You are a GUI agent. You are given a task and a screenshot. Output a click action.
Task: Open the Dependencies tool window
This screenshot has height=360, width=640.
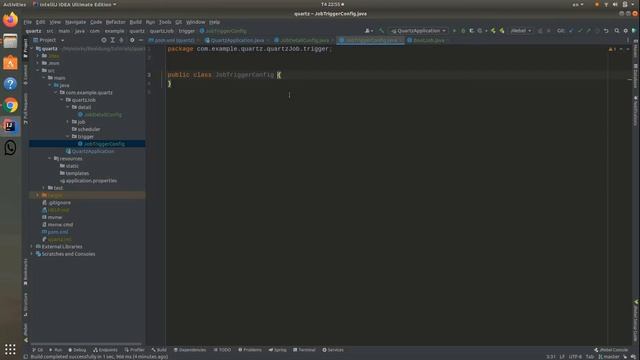tap(190, 350)
